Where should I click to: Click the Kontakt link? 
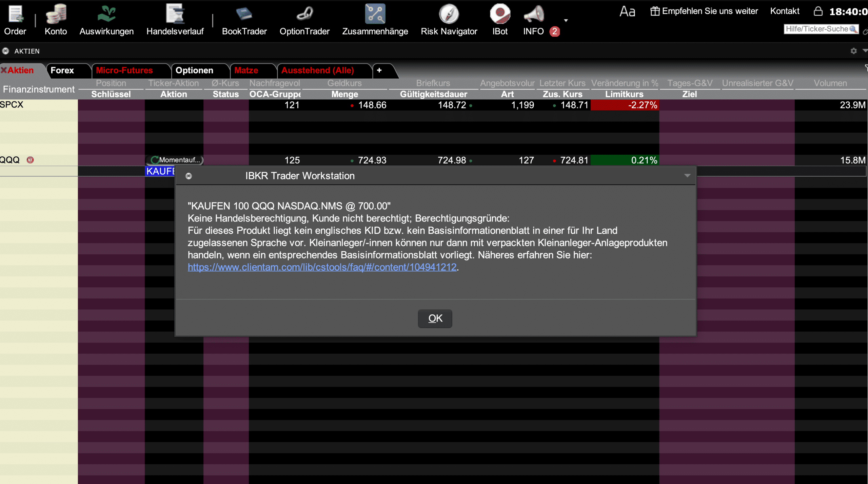pyautogui.click(x=785, y=11)
